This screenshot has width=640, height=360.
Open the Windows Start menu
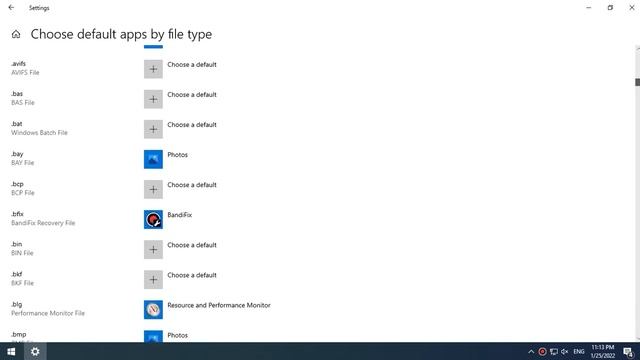[11, 351]
